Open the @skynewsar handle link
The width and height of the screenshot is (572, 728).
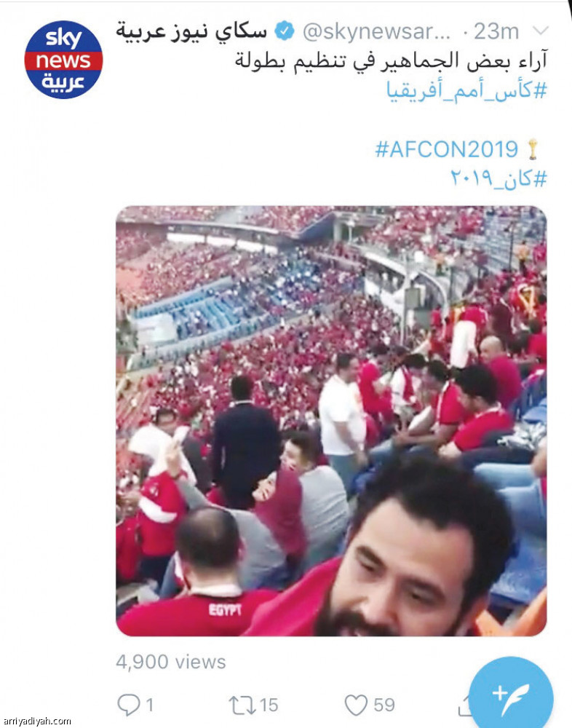point(376,32)
